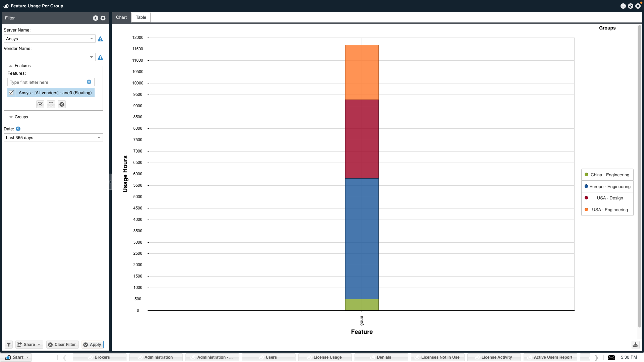Image resolution: width=644 pixels, height=362 pixels.
Task: Toggle USA - Engineering legend swatch
Action: (x=586, y=209)
